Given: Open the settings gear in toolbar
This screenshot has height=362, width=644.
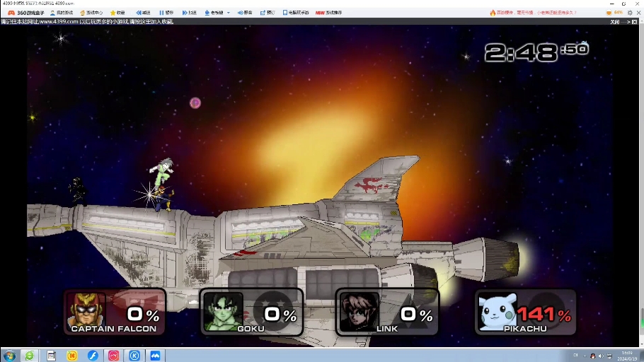Looking at the screenshot, I should 630,13.
